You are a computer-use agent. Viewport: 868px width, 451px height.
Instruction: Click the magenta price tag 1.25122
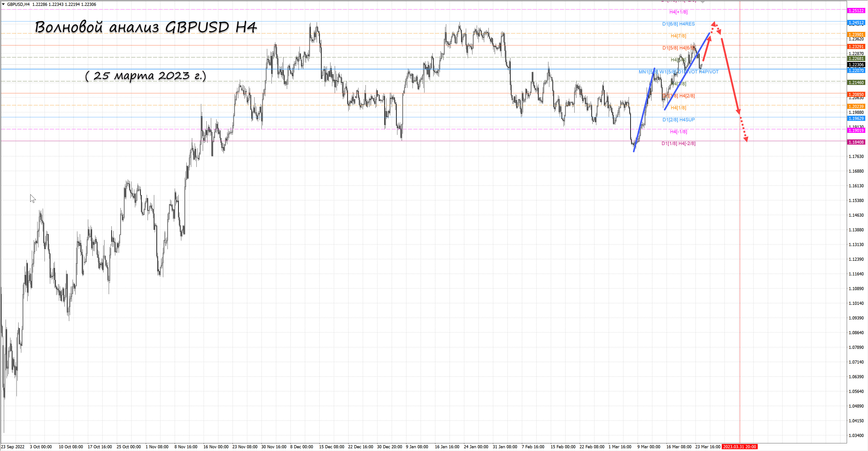click(856, 11)
